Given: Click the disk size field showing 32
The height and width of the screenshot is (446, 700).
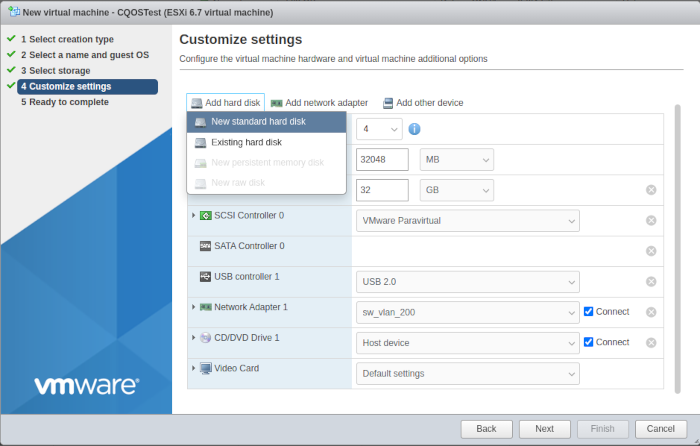Looking at the screenshot, I should pos(382,190).
